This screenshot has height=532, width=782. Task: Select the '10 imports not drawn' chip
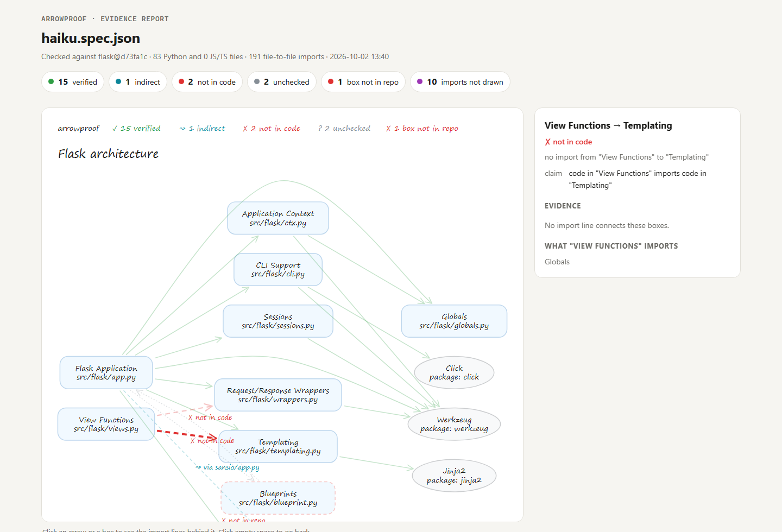pyautogui.click(x=460, y=82)
